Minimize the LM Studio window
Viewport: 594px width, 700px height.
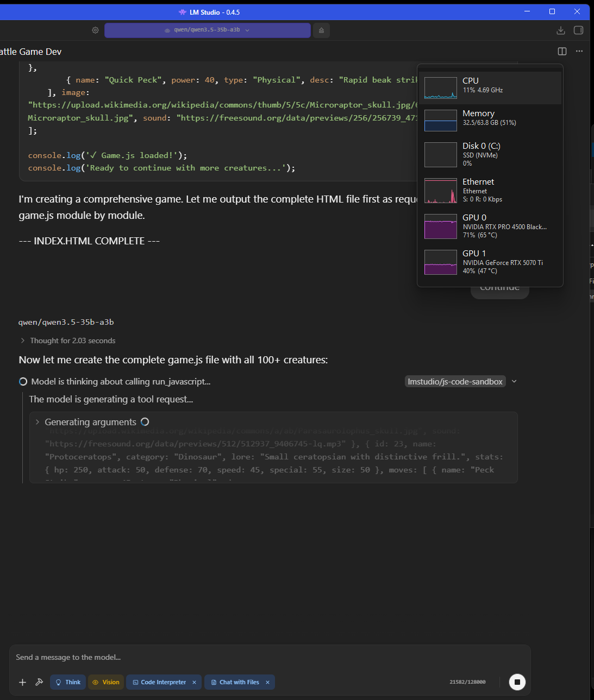point(527,11)
